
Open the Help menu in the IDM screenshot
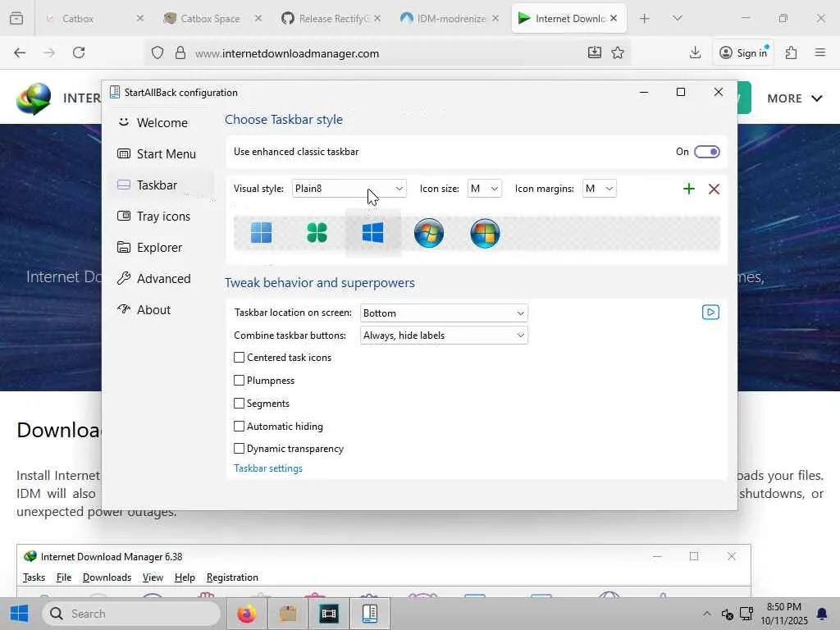185,577
